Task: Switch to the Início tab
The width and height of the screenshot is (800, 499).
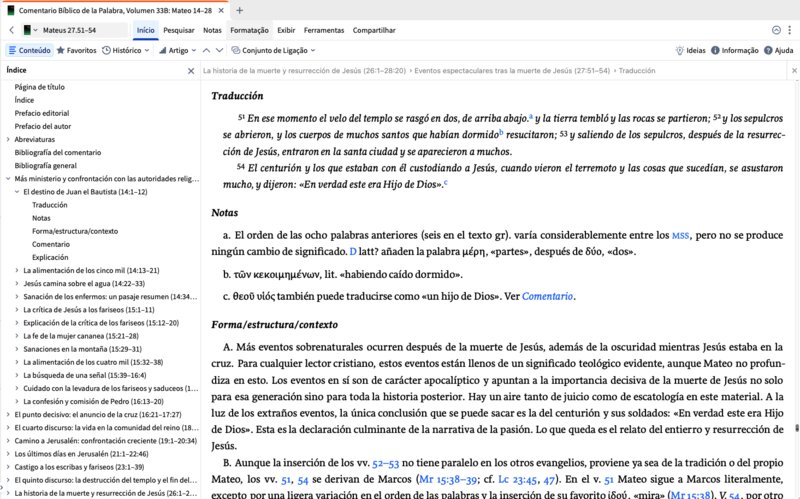Action: click(145, 30)
